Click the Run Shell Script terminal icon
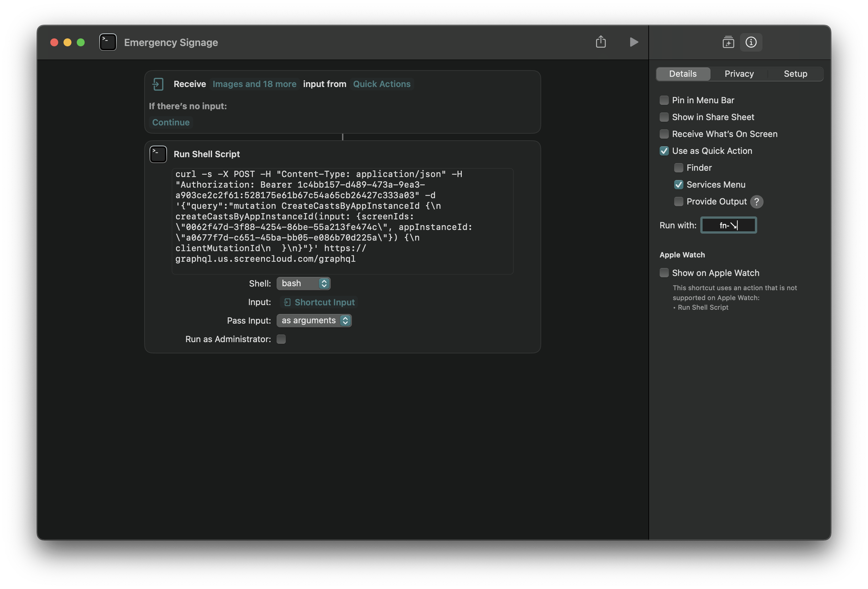 click(x=158, y=154)
